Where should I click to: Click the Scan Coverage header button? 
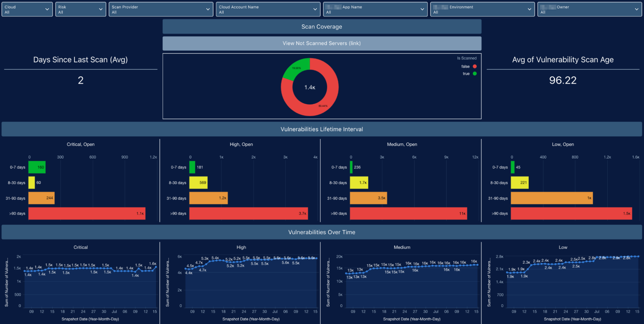pyautogui.click(x=322, y=26)
